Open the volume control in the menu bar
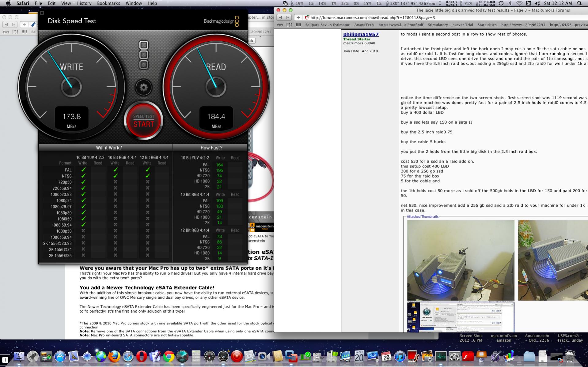 [x=537, y=3]
